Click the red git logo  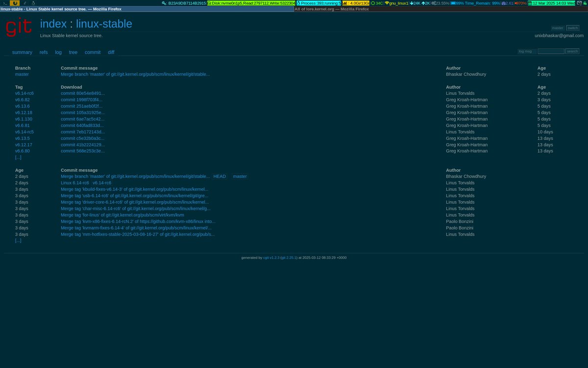point(19,28)
